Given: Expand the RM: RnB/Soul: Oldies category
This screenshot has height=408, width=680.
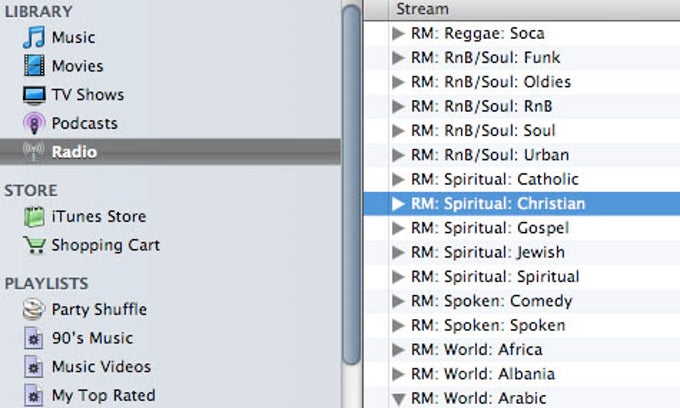Looking at the screenshot, I should pos(398,82).
